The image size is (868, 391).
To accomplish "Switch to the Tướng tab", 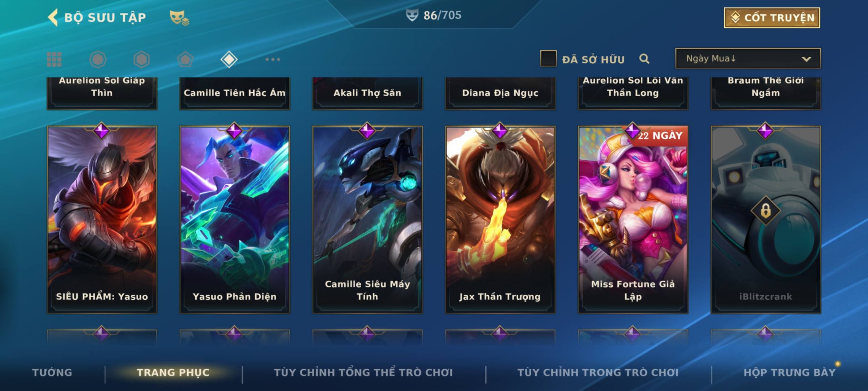I will click(52, 372).
